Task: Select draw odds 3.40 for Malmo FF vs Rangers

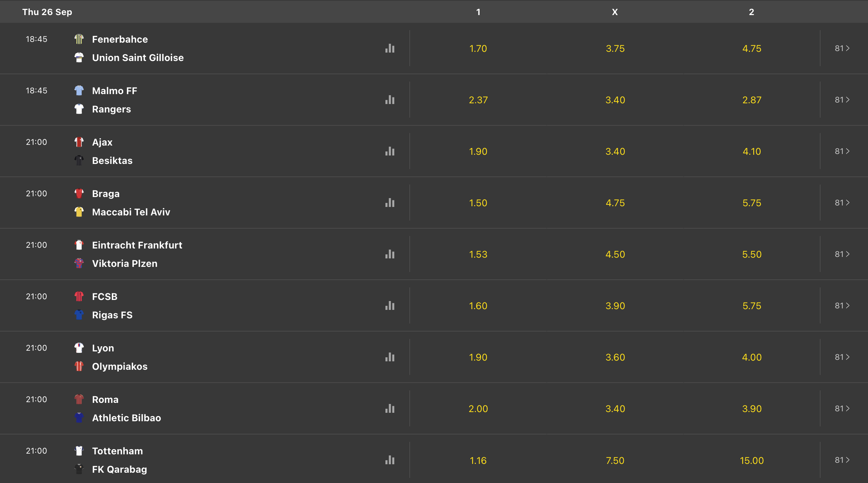Action: [x=615, y=100]
